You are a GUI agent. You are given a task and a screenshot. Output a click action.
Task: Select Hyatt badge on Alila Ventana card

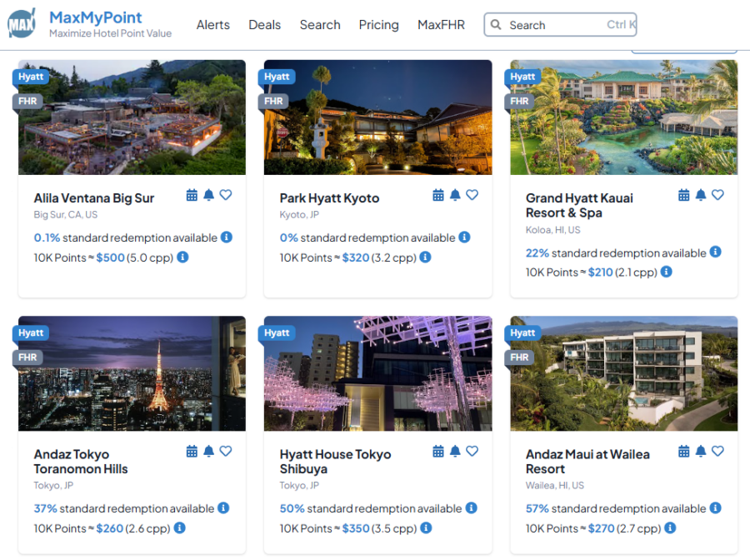31,77
